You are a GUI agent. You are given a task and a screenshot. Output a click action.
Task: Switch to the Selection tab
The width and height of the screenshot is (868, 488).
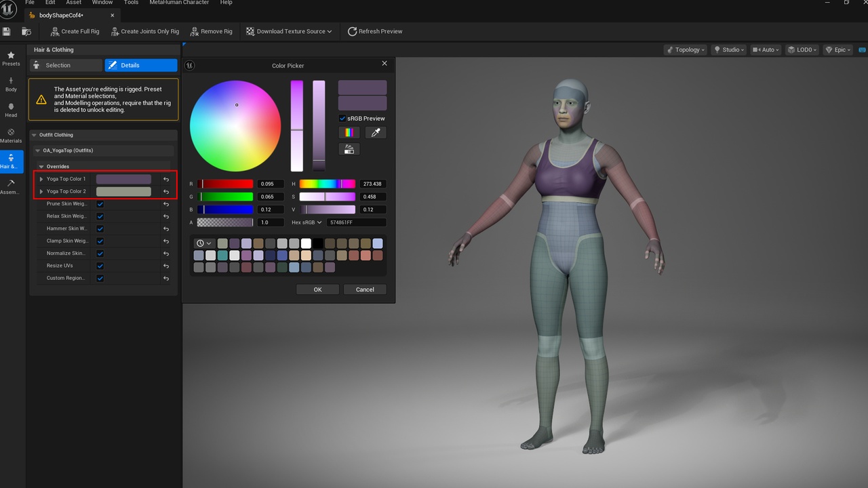(x=65, y=65)
